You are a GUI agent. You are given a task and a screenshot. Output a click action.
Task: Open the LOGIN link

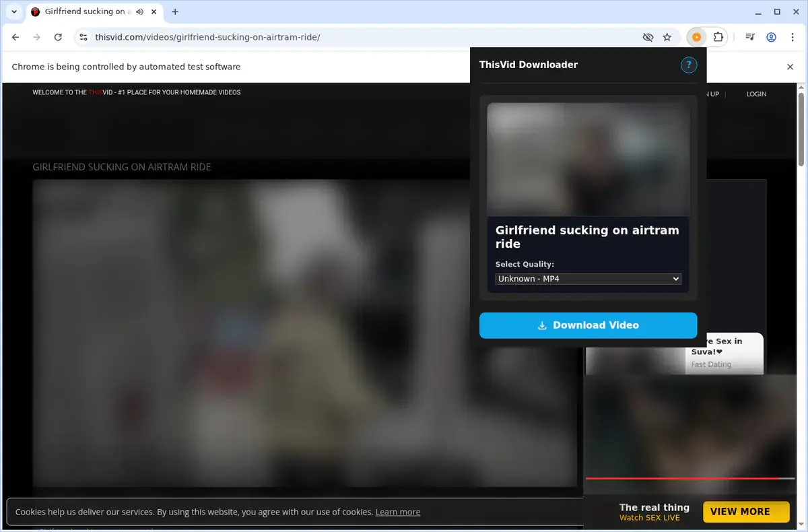pos(756,94)
